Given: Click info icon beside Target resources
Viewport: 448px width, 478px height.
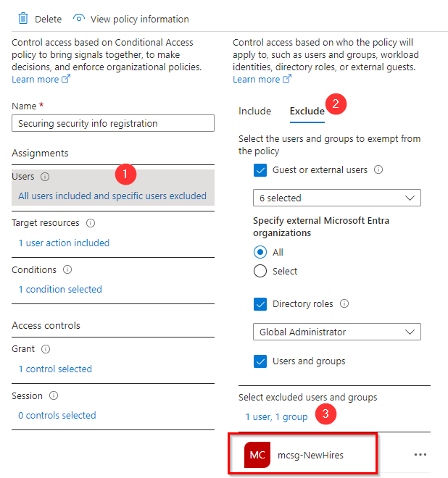Looking at the screenshot, I should [x=91, y=223].
